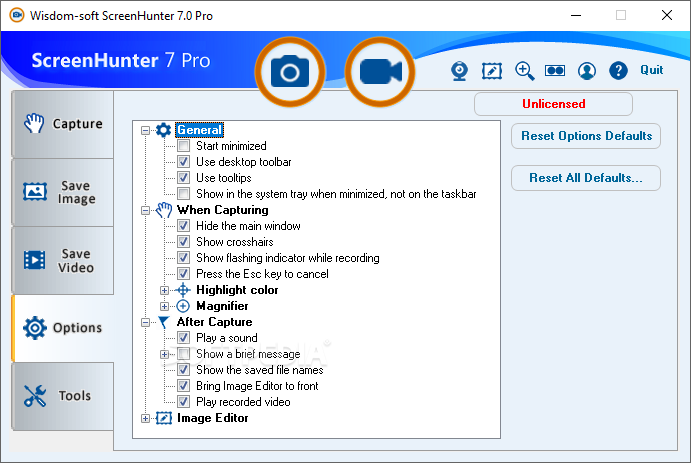Click the large video record button
The height and width of the screenshot is (463, 691).
380,72
